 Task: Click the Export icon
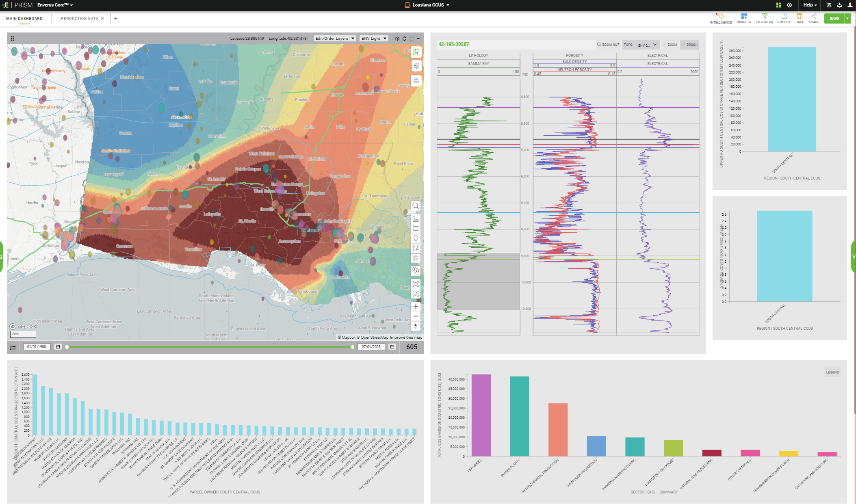784,16
